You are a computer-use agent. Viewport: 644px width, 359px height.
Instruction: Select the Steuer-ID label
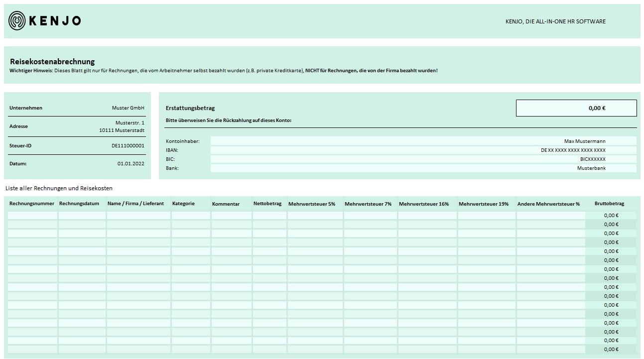pyautogui.click(x=20, y=146)
